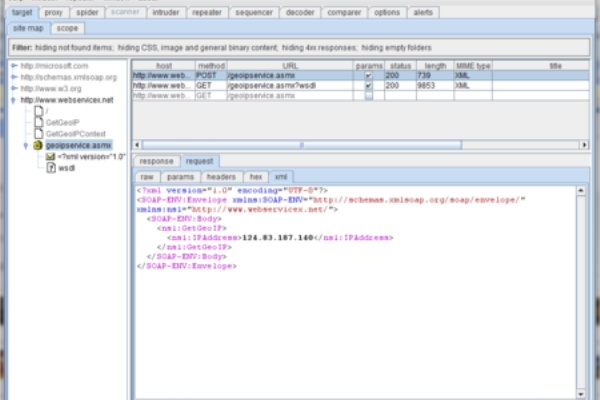Open the decoder tab
This screenshot has width=600, height=400.
pos(300,13)
